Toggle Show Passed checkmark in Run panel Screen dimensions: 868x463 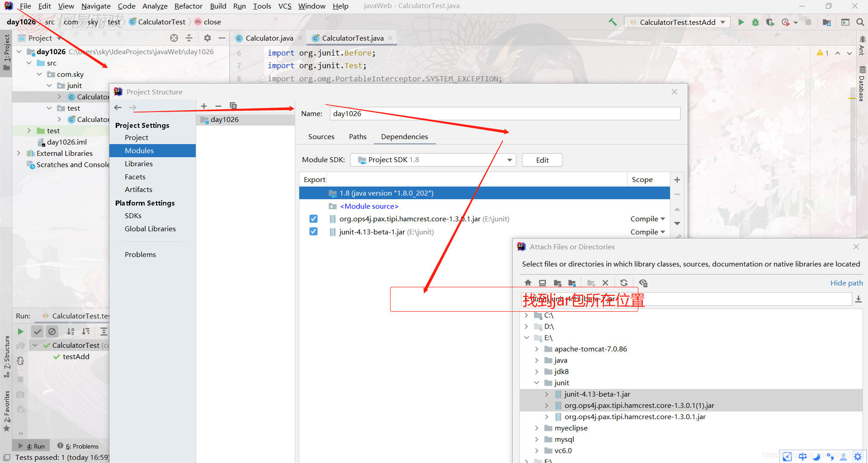pyautogui.click(x=38, y=332)
